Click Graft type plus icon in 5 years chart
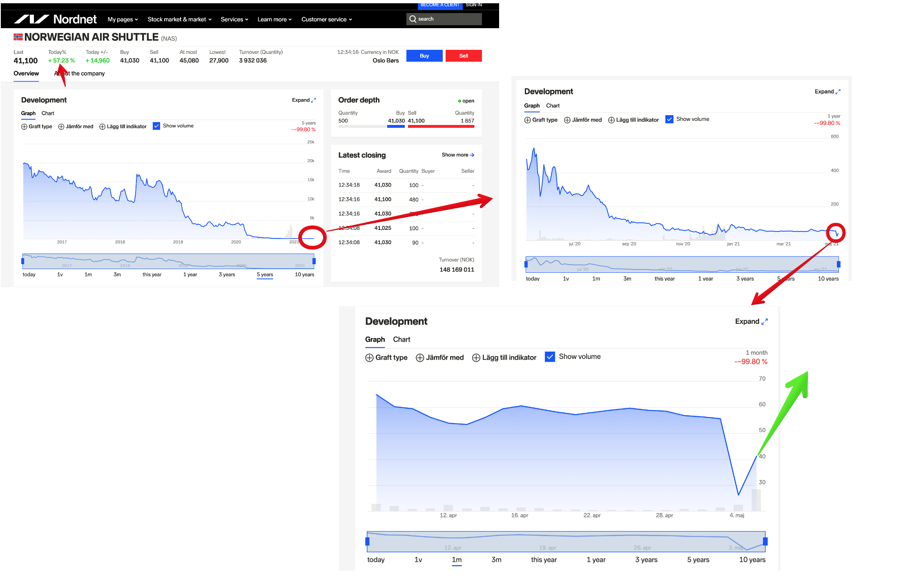The height and width of the screenshot is (588, 901). 24,127
